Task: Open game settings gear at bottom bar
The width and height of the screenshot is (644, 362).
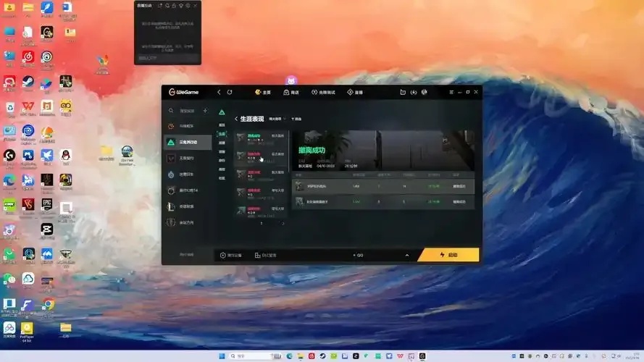Action: (x=231, y=256)
